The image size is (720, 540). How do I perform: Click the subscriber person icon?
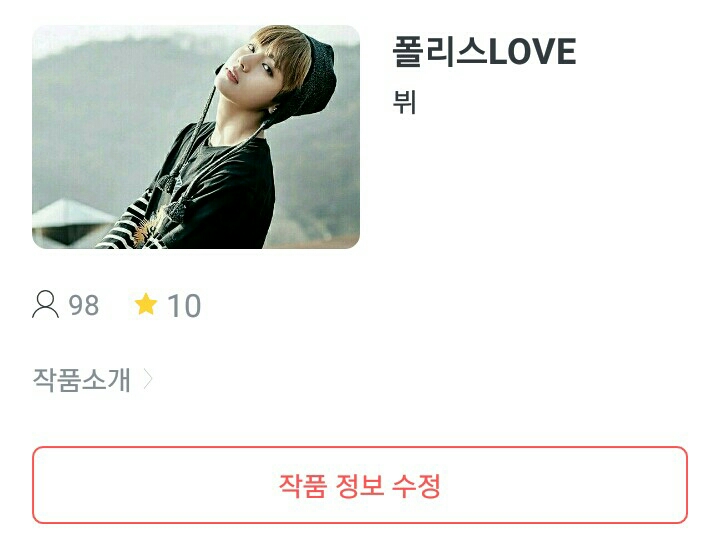point(45,304)
